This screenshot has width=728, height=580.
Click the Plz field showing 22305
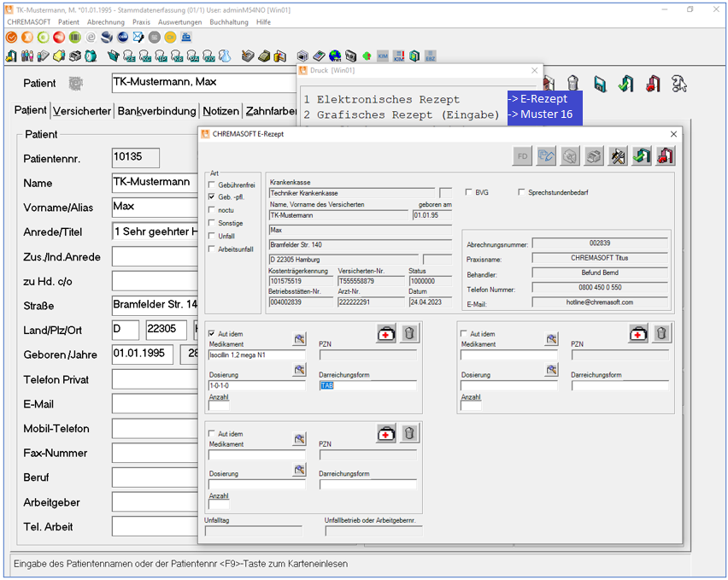coord(167,330)
